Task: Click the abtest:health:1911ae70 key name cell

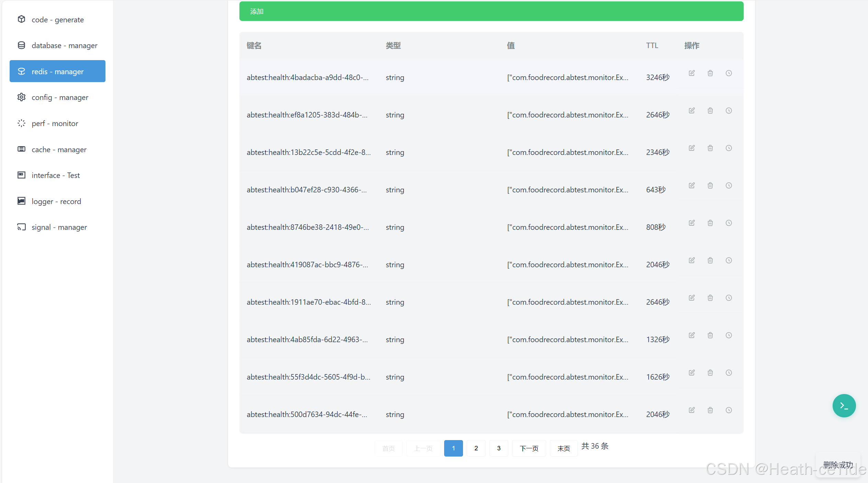Action: click(x=308, y=302)
